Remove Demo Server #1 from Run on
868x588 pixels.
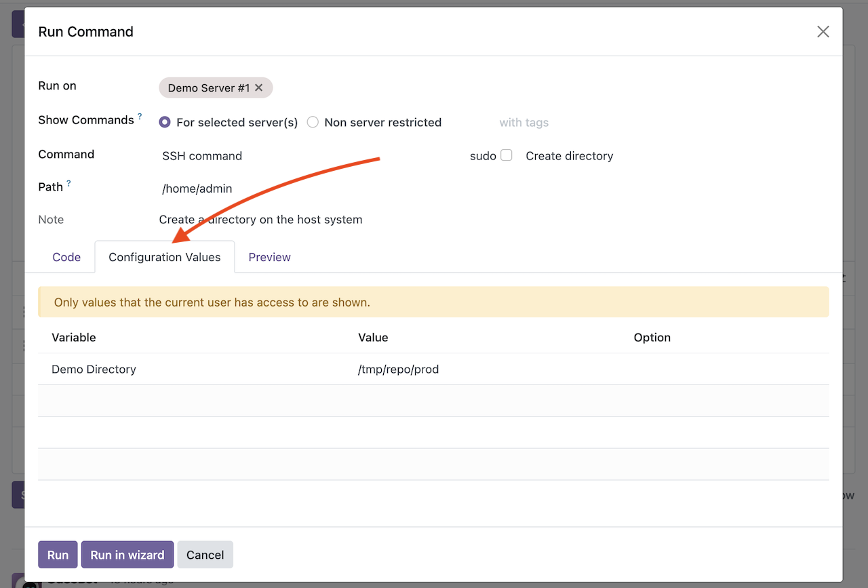click(x=259, y=87)
